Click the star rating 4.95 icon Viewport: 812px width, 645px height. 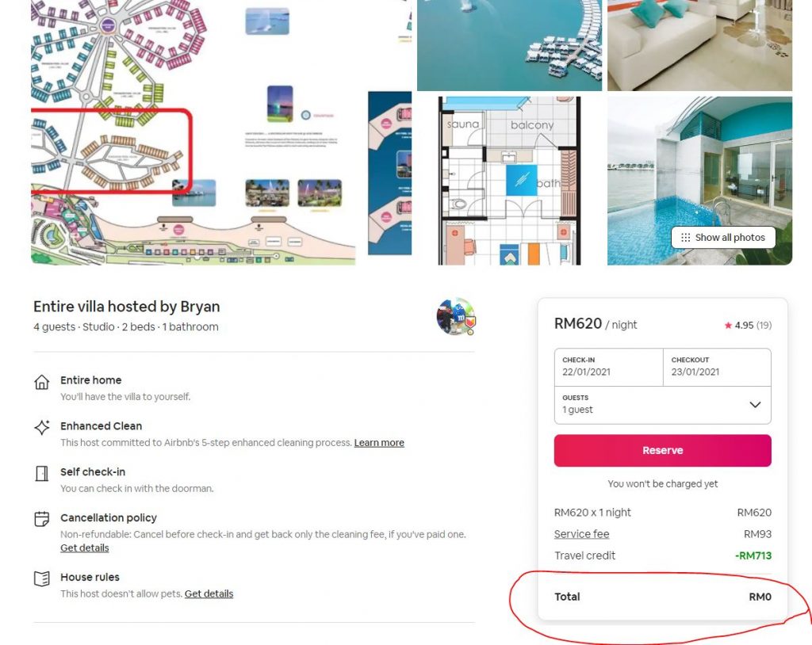pyautogui.click(x=728, y=325)
